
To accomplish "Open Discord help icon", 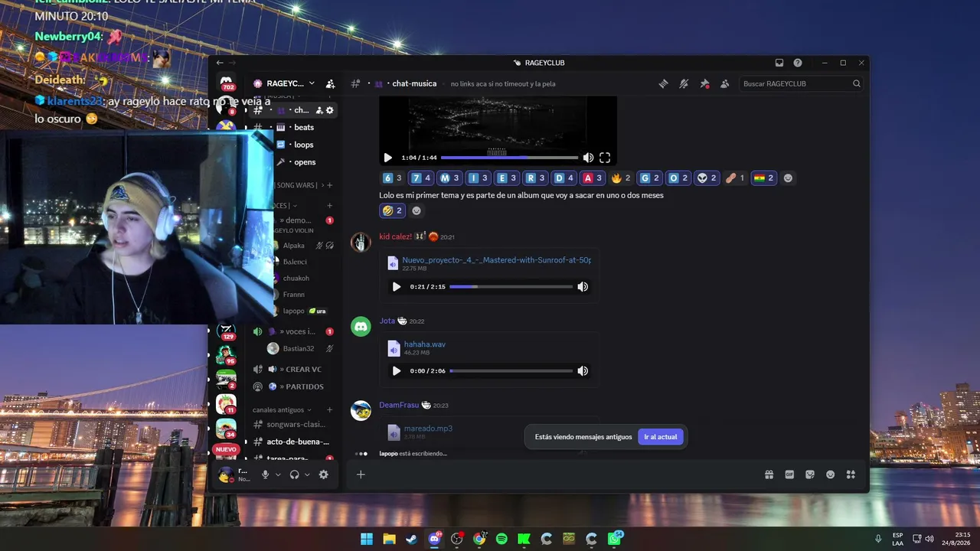I will tap(798, 63).
